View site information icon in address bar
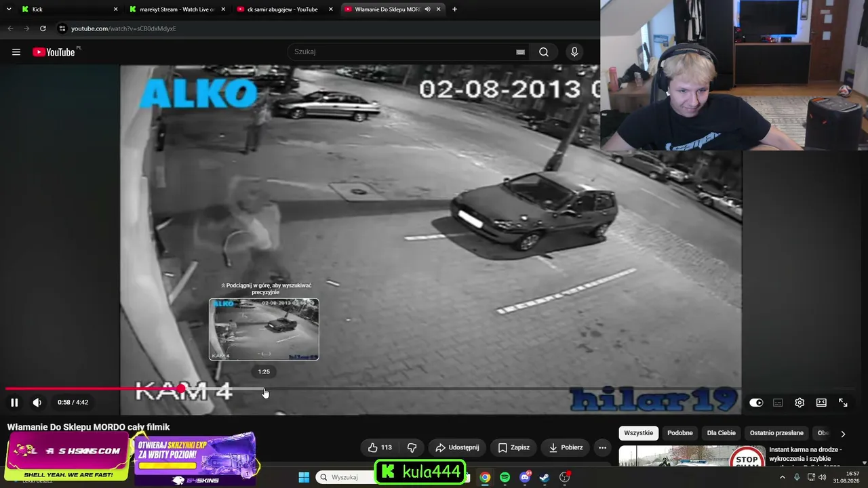 (62, 28)
